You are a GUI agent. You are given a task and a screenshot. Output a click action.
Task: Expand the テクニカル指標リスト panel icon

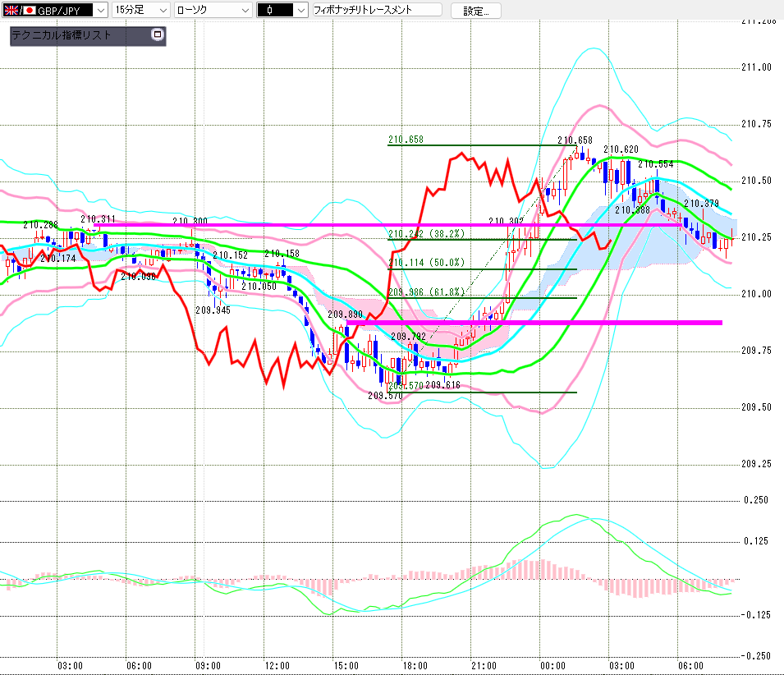coord(158,34)
